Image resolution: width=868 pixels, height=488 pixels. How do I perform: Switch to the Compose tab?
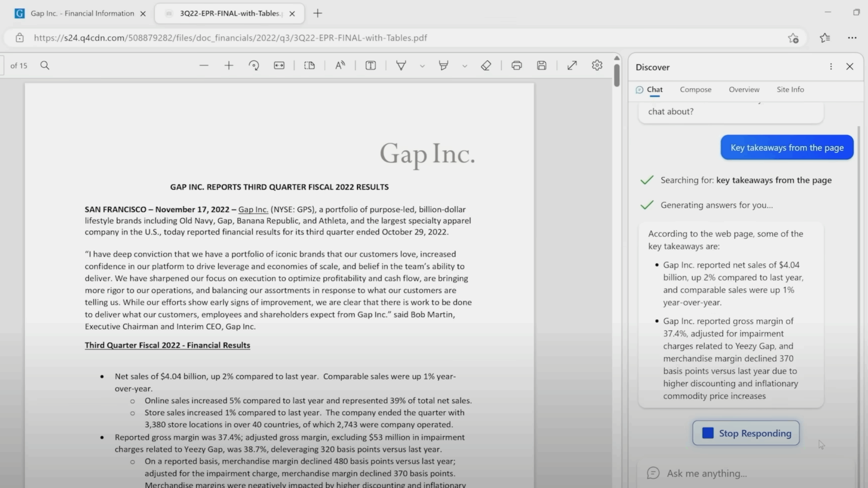click(695, 89)
